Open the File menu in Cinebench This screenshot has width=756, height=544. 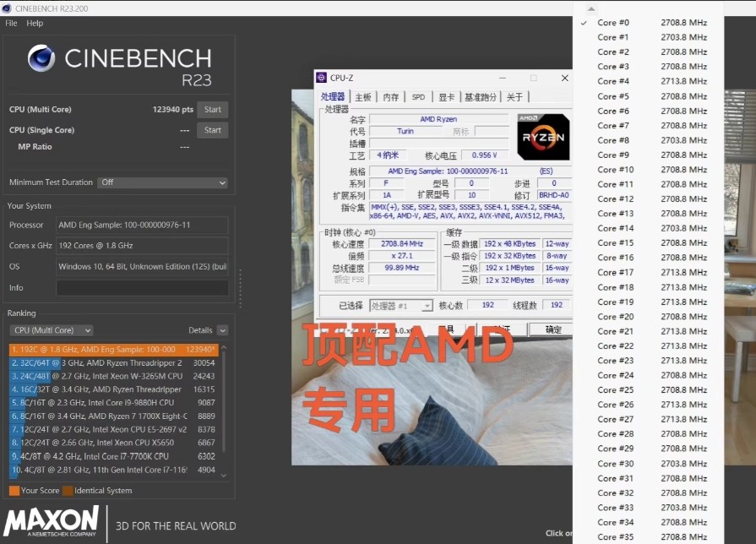tap(10, 23)
